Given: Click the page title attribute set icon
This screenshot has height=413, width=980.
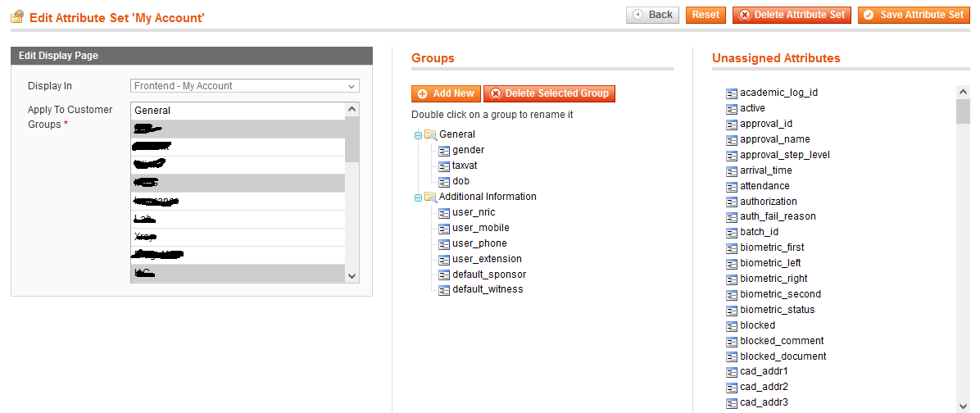Looking at the screenshot, I should click(17, 16).
